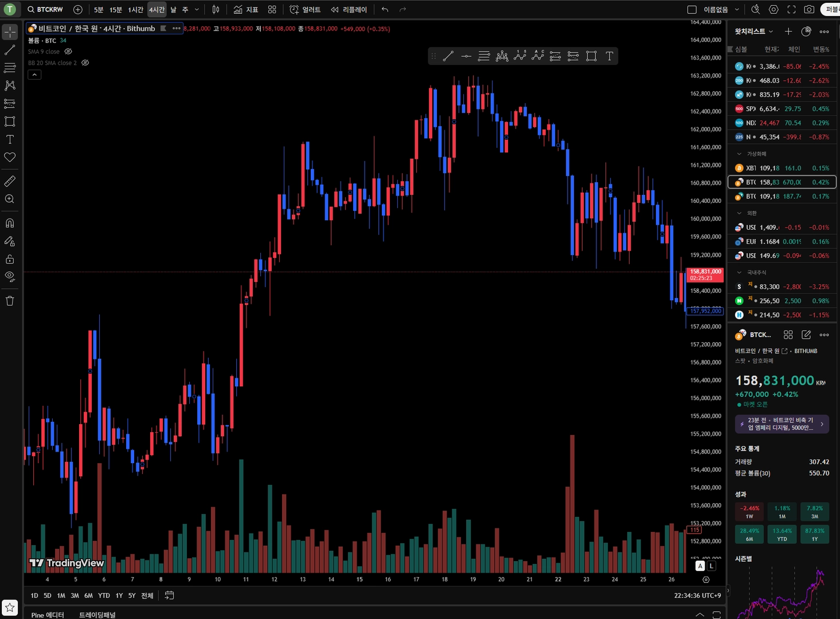
Task: Open indicator templates grid icon in top bar
Action: pos(272,10)
